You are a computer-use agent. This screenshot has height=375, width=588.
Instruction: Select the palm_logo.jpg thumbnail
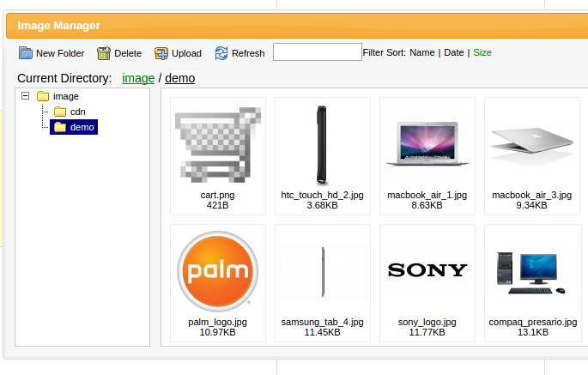tap(218, 271)
